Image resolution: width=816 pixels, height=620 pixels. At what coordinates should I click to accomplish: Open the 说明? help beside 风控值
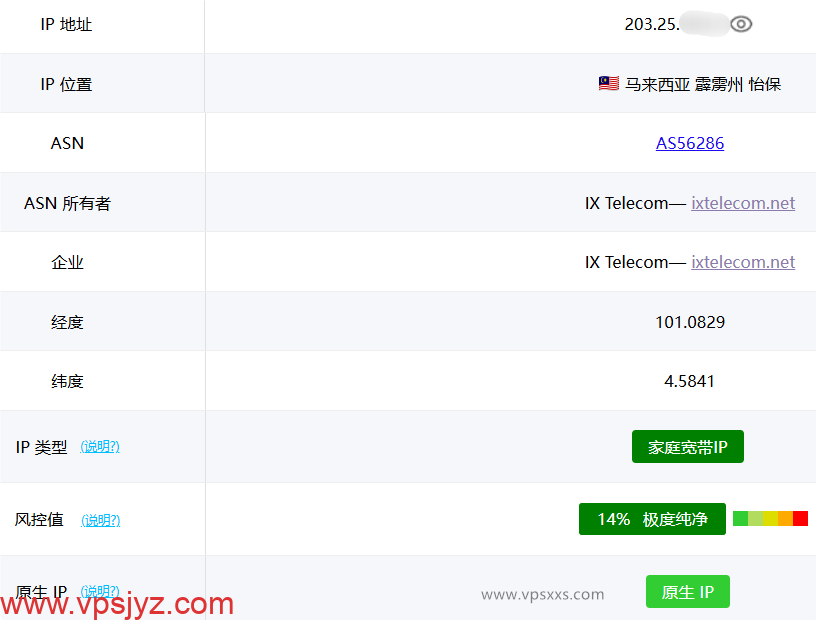coord(100,520)
